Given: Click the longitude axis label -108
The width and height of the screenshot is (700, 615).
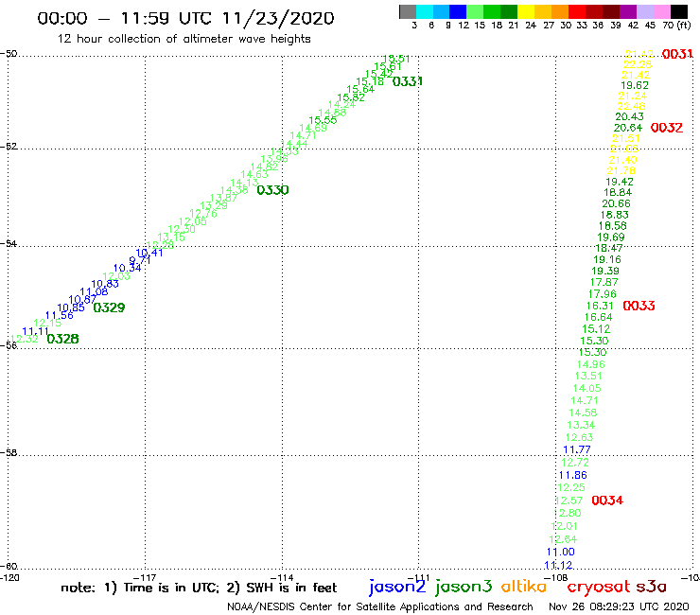Looking at the screenshot, I should tap(556, 577).
